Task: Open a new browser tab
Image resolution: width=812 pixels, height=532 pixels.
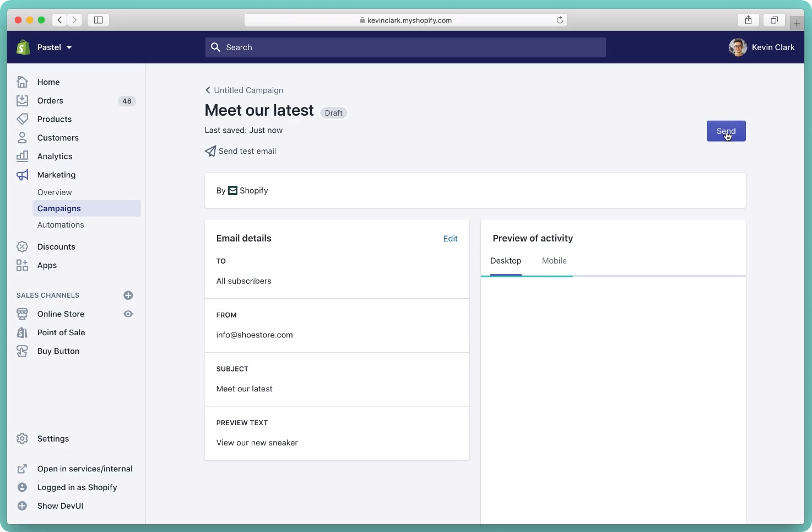Action: point(797,24)
